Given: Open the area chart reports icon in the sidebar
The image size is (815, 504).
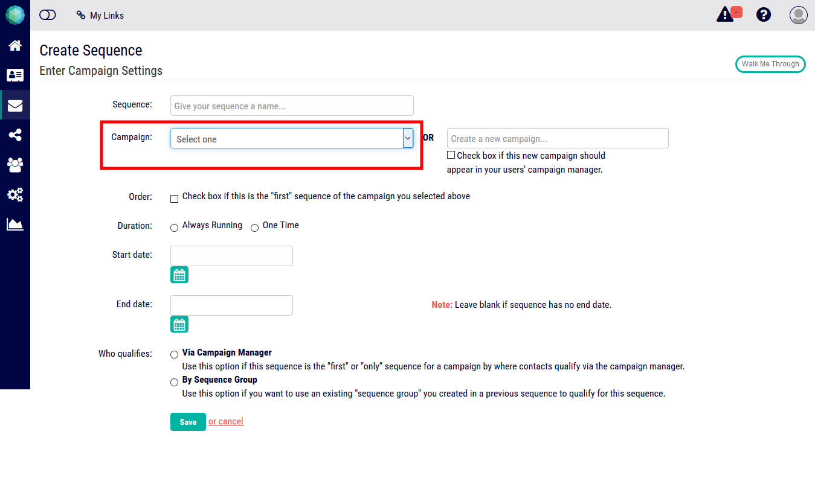Looking at the screenshot, I should coord(15,225).
